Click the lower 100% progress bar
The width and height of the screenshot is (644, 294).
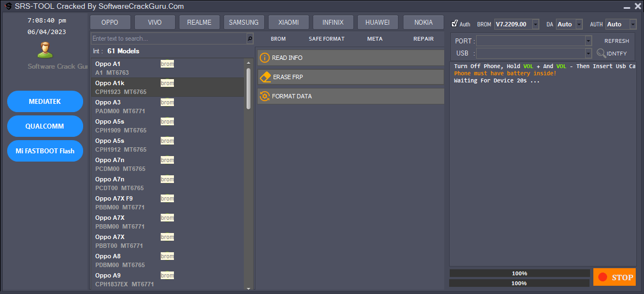click(x=520, y=283)
